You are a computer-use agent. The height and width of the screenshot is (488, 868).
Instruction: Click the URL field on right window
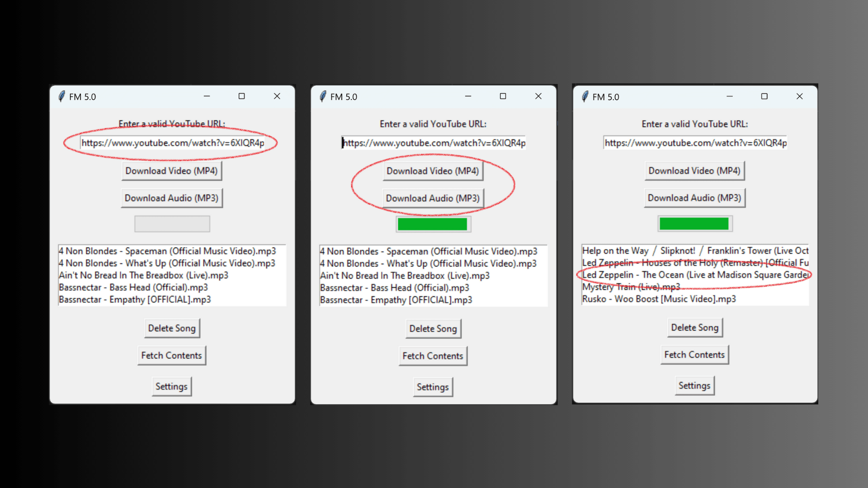694,142
